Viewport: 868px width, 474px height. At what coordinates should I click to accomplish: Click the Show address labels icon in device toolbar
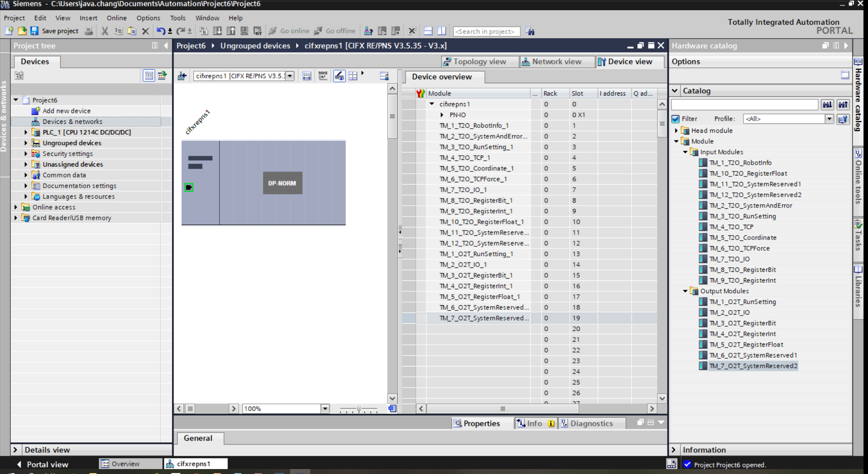307,76
